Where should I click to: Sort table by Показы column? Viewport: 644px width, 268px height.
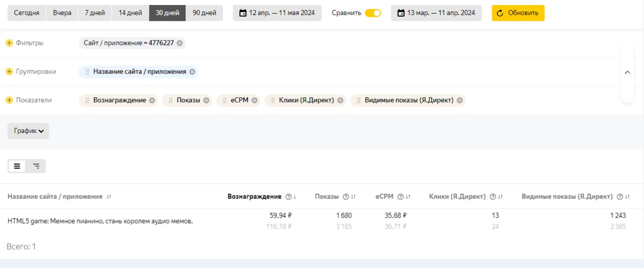click(x=354, y=196)
